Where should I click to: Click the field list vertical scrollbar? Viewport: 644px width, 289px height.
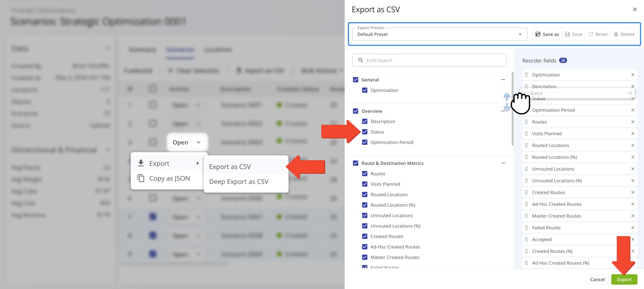pos(512,110)
